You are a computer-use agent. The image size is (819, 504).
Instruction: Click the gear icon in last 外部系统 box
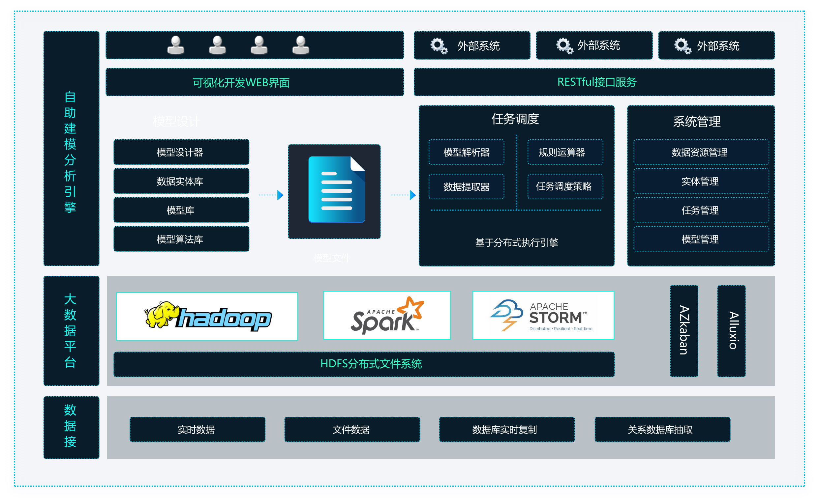click(682, 46)
